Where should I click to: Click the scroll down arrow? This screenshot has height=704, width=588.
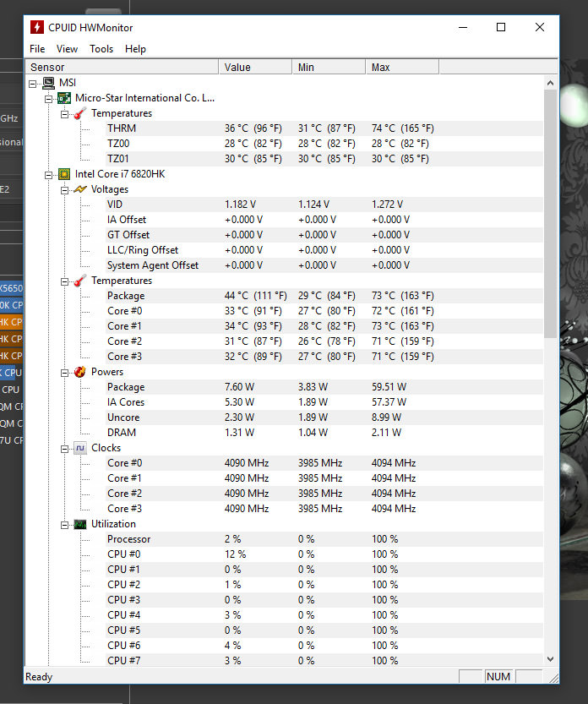pyautogui.click(x=550, y=659)
